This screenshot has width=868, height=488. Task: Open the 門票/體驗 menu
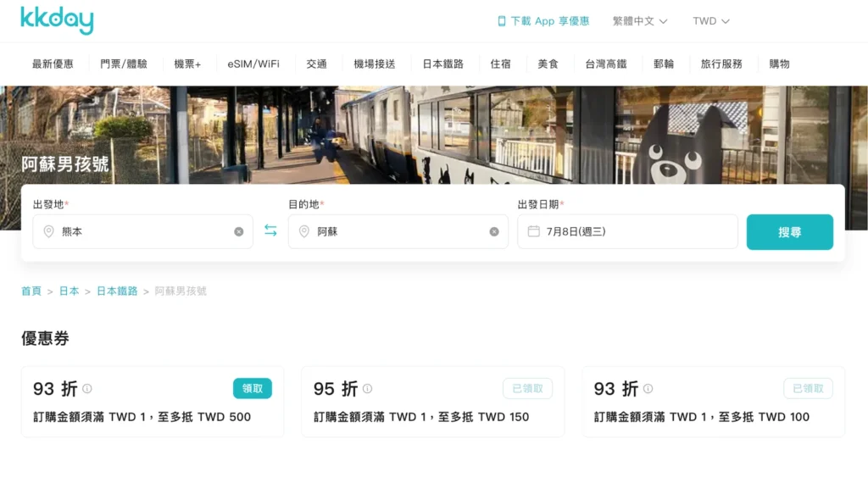pyautogui.click(x=124, y=64)
